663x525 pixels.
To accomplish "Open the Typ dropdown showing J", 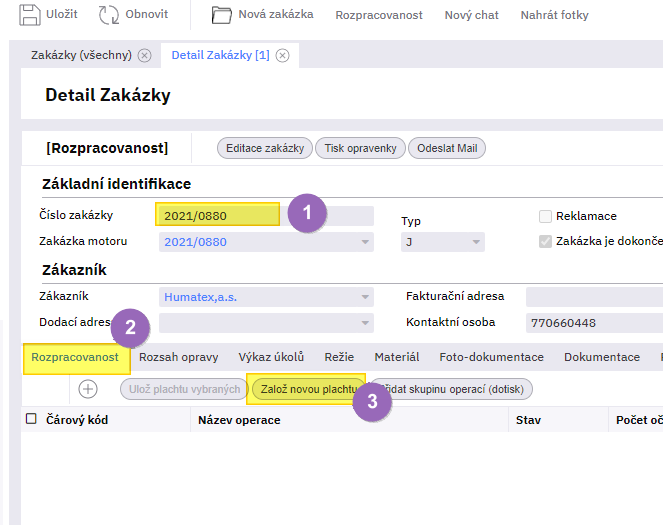I will click(476, 242).
